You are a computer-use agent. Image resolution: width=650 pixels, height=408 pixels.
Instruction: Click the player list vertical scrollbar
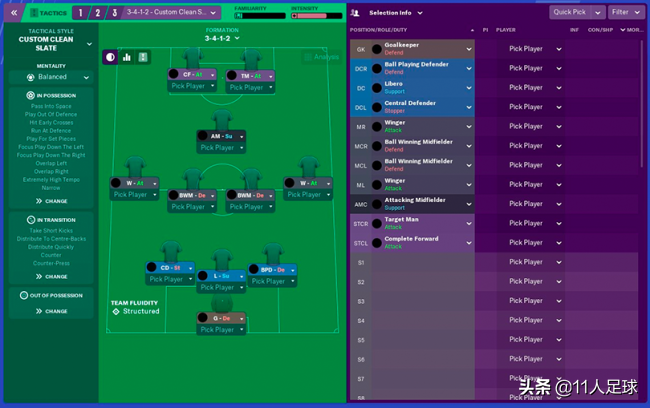click(642, 104)
